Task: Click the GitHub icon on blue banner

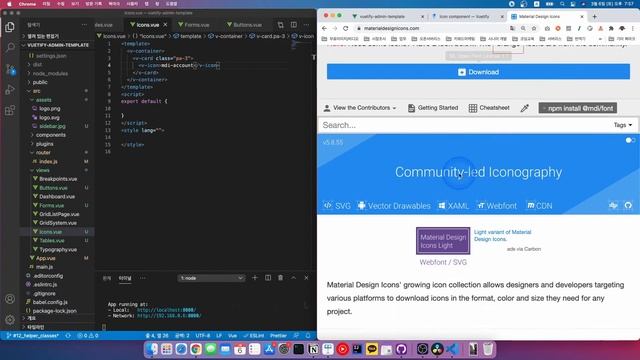Action: (x=628, y=205)
